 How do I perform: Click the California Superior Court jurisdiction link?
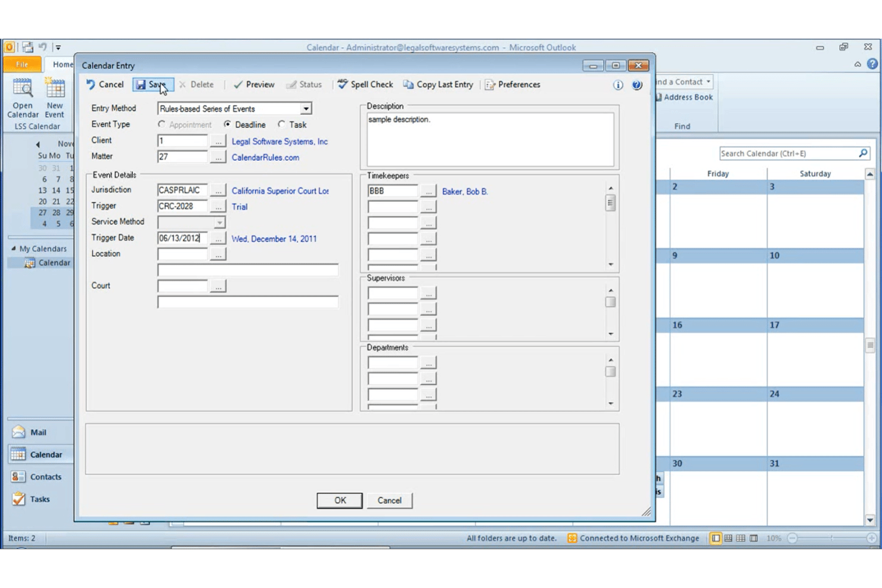click(x=280, y=191)
